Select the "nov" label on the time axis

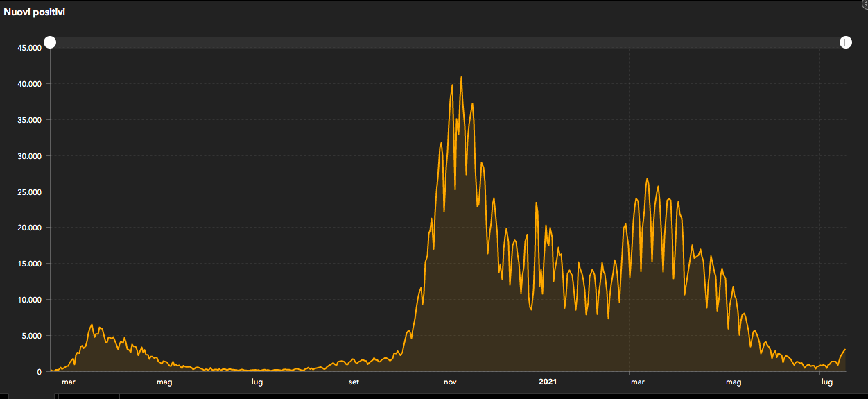(x=450, y=382)
